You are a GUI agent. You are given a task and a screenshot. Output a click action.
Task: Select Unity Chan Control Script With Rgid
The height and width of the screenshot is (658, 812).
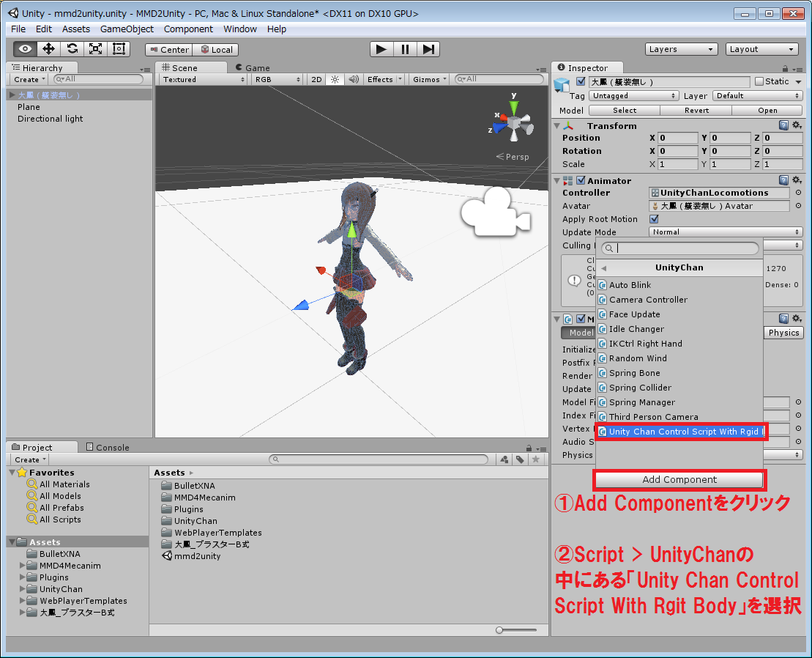(x=680, y=432)
